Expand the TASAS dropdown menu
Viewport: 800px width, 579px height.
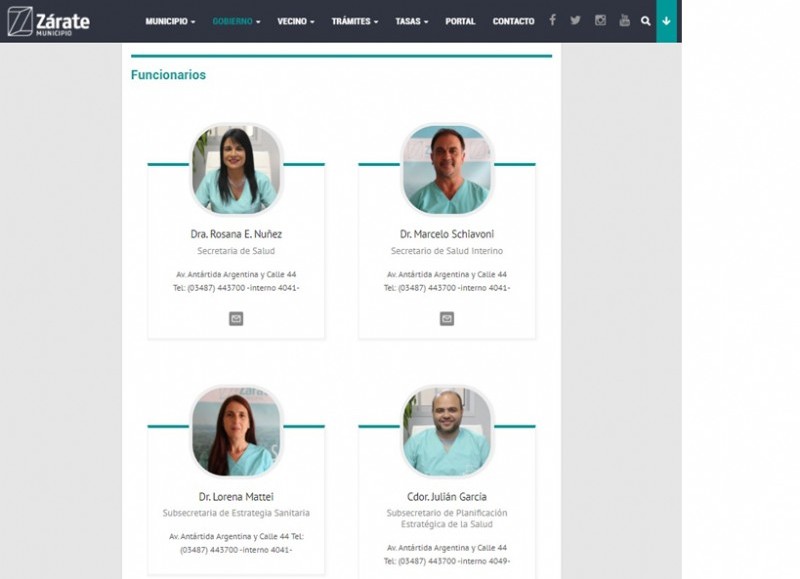point(412,21)
